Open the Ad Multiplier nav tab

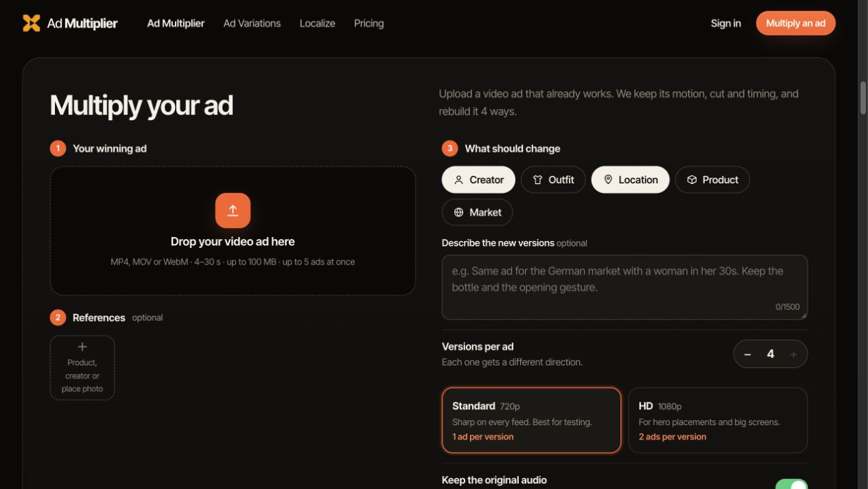[x=176, y=23]
